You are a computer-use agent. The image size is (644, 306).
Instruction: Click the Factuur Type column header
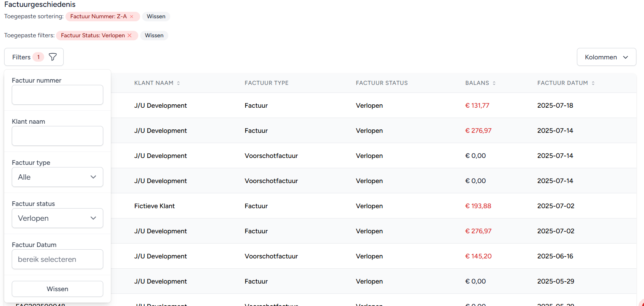click(266, 83)
